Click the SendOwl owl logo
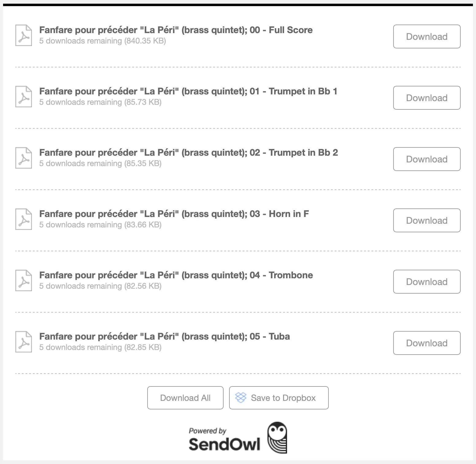 click(277, 437)
